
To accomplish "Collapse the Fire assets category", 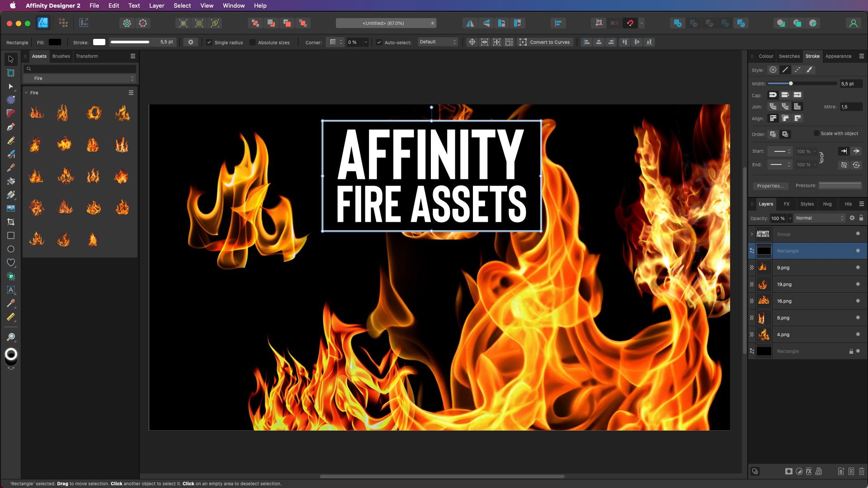I will click(27, 93).
